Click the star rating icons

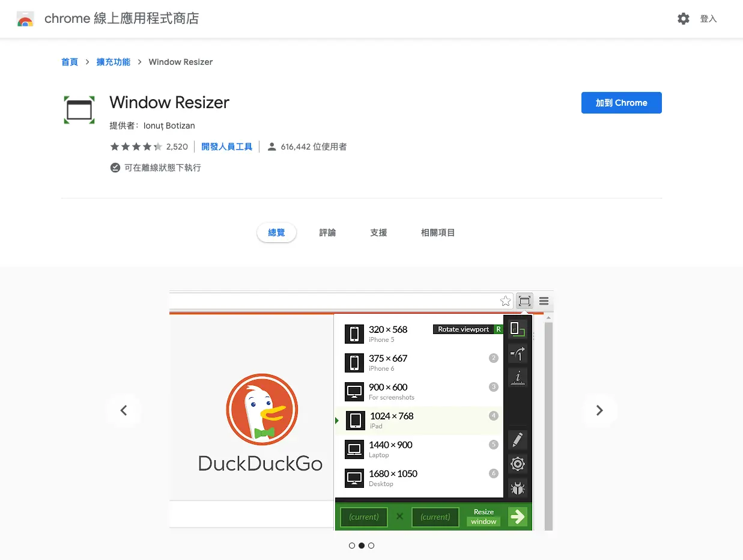coord(136,147)
